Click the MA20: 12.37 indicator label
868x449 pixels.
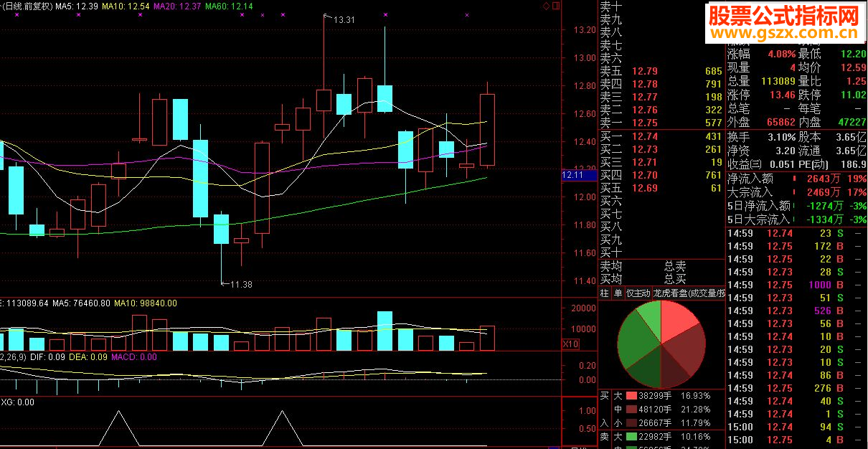[x=177, y=6]
